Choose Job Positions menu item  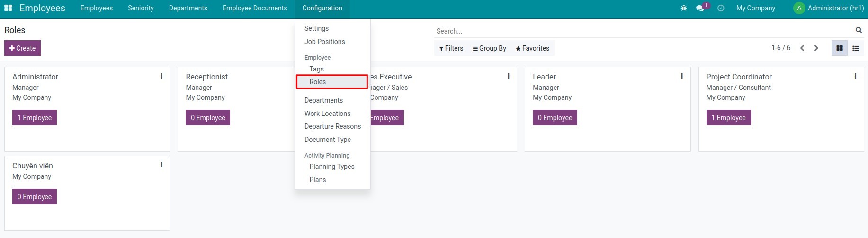click(x=324, y=42)
